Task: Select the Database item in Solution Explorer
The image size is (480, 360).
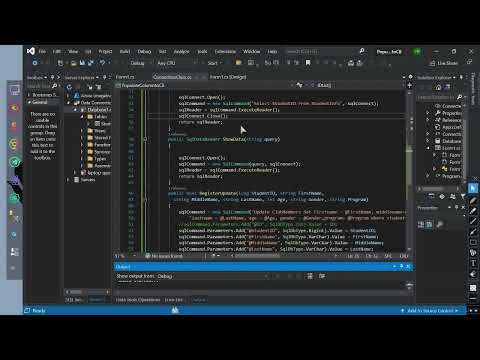Action: point(448,141)
